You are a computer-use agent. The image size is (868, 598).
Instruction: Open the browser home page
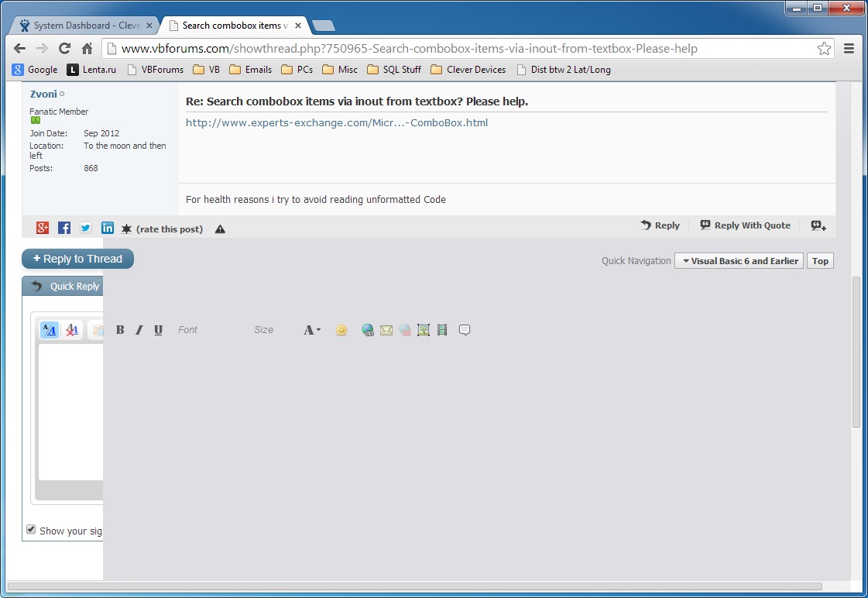coord(87,49)
